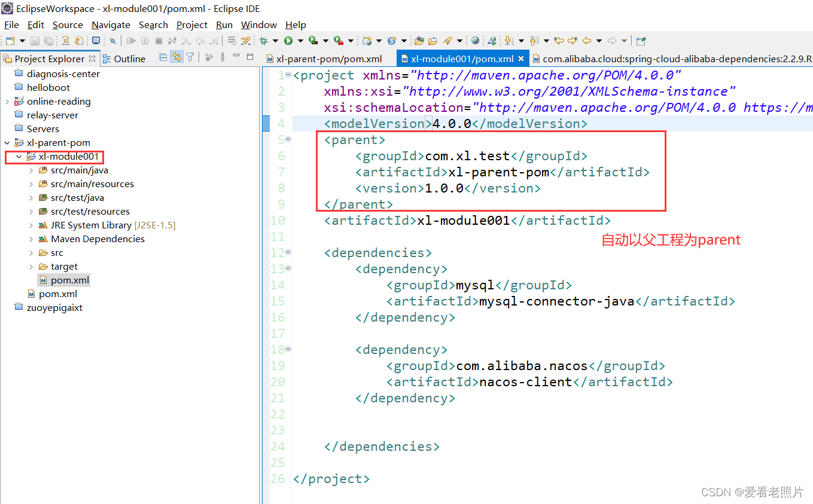Screen dimensions: 813x504
Task: Open the Navigate menu
Action: pyautogui.click(x=111, y=25)
